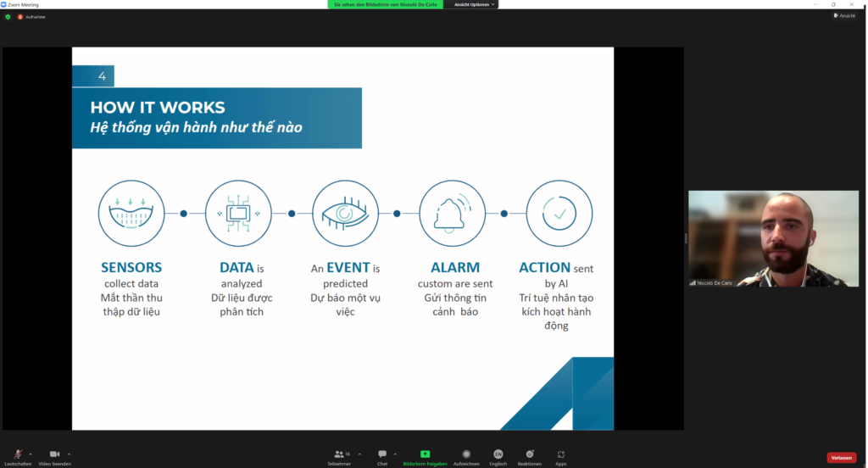
Task: Open the Chat panel
Action: coord(382,455)
